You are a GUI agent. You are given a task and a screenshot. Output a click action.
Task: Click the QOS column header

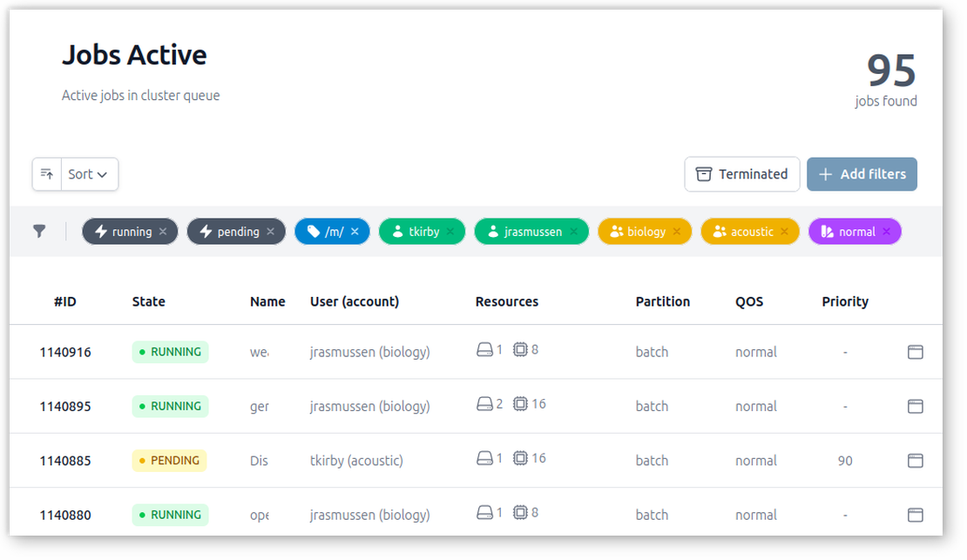click(749, 301)
